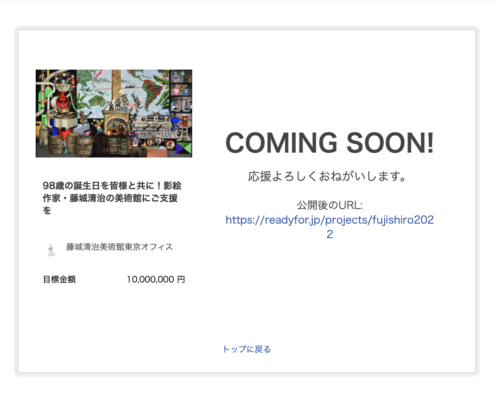Select the project title about the 98歳 birthday

tap(112, 198)
